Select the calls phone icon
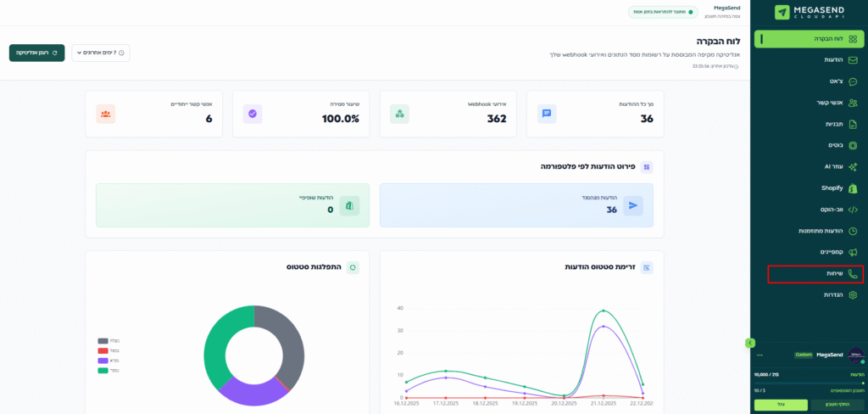This screenshot has width=868, height=414. [854, 273]
